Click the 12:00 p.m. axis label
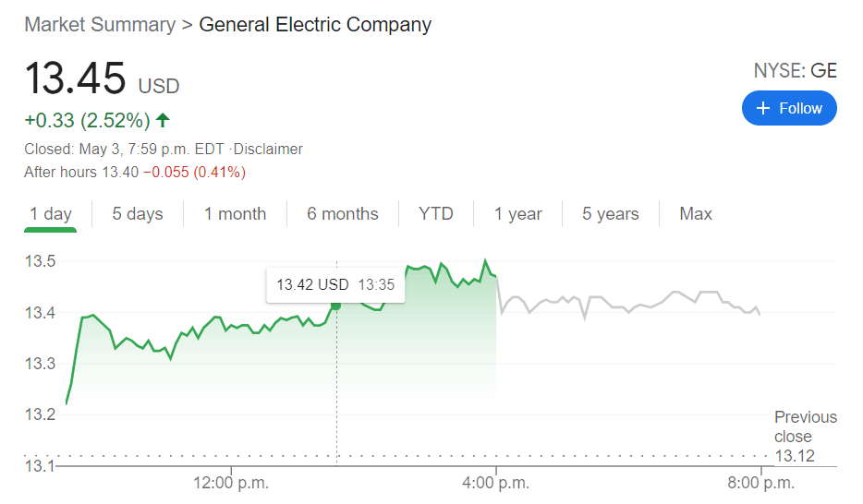This screenshot has height=504, width=863. click(x=231, y=483)
